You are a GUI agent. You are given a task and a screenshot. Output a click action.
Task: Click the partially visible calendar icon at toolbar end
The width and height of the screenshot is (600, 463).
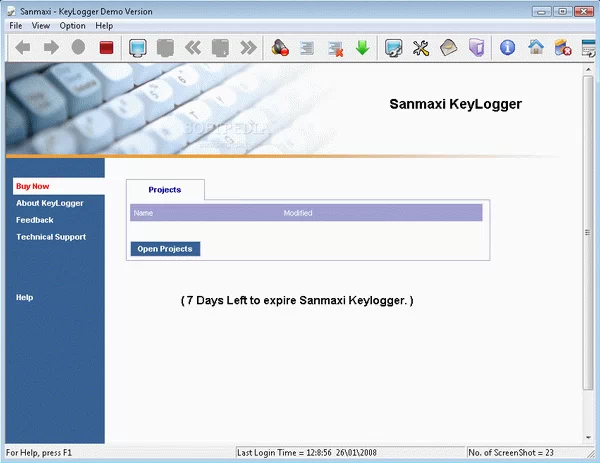pos(589,48)
